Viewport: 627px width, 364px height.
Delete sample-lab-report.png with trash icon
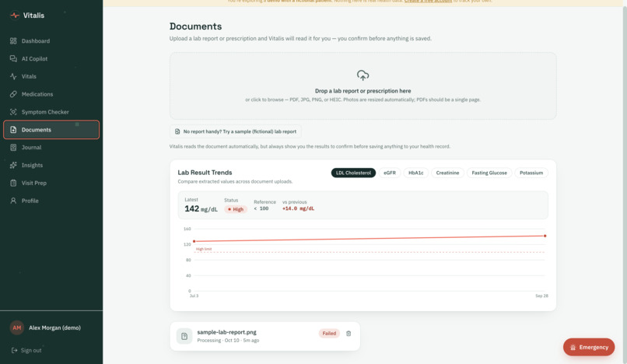coord(349,333)
